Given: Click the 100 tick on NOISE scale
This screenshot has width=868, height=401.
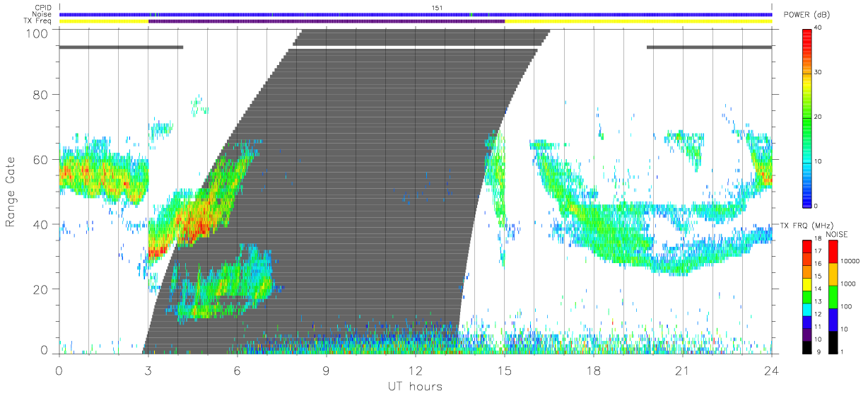Looking at the screenshot, I should click(846, 306).
